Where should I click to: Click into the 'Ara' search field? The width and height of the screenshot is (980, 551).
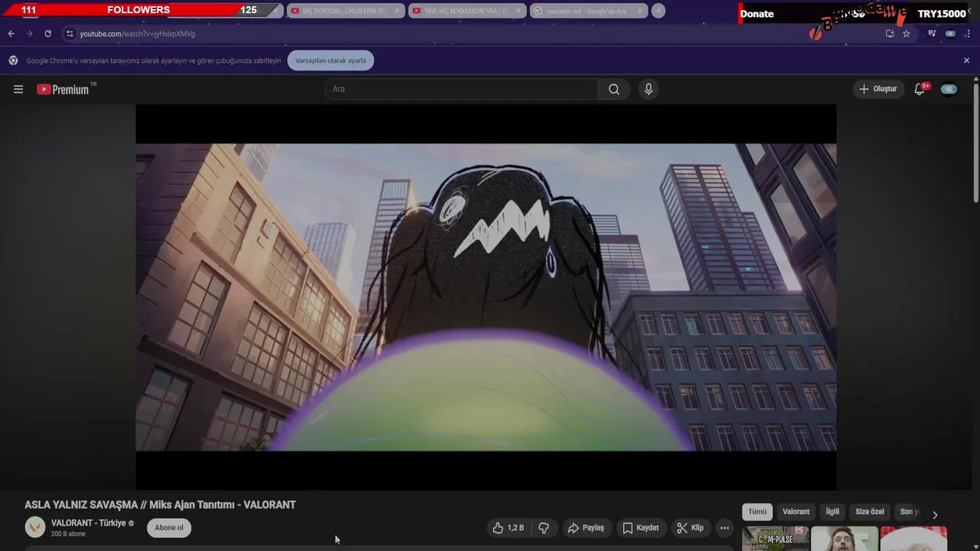tap(461, 89)
